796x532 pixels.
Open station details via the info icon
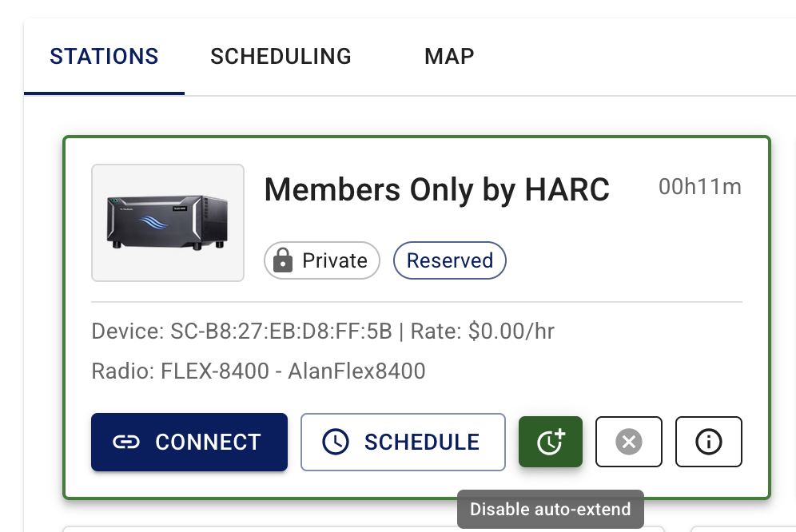[x=709, y=442]
